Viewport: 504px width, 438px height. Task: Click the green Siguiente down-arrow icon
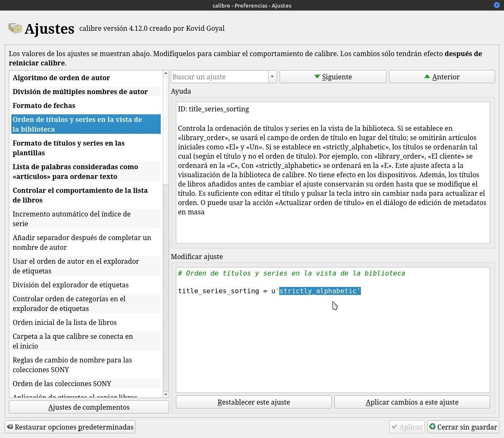tap(317, 76)
